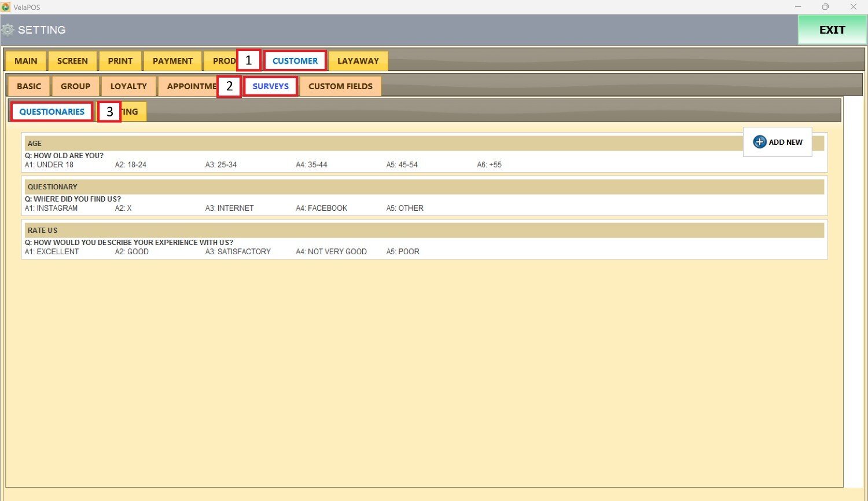868x501 pixels.
Task: Maximize the VelaPOS window
Action: click(x=825, y=7)
